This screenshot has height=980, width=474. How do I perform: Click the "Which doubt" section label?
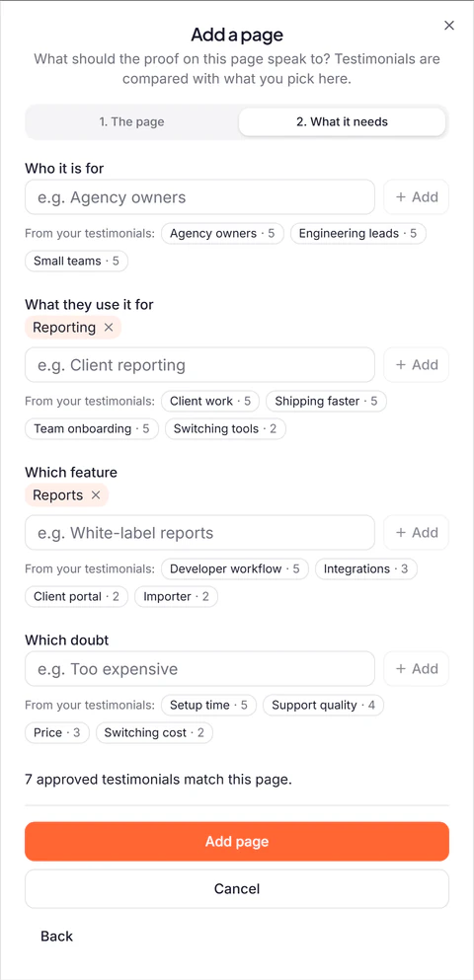(67, 640)
